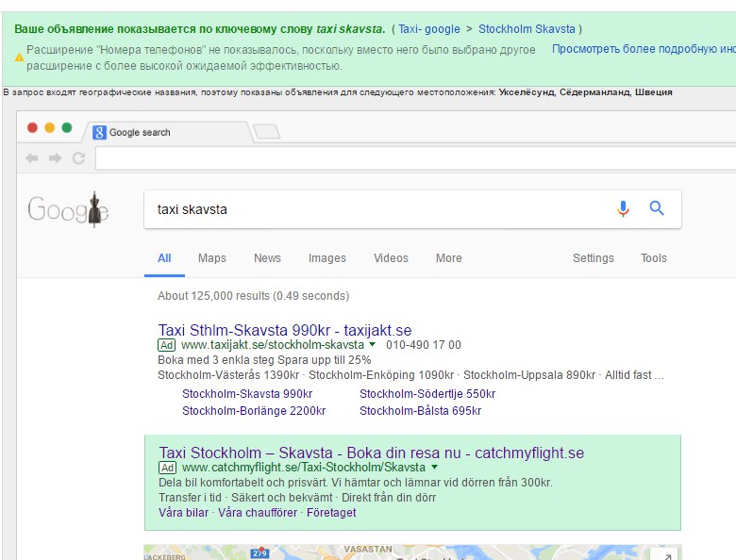
Task: Click Просмотреть более подробную информацию link
Action: click(644, 49)
